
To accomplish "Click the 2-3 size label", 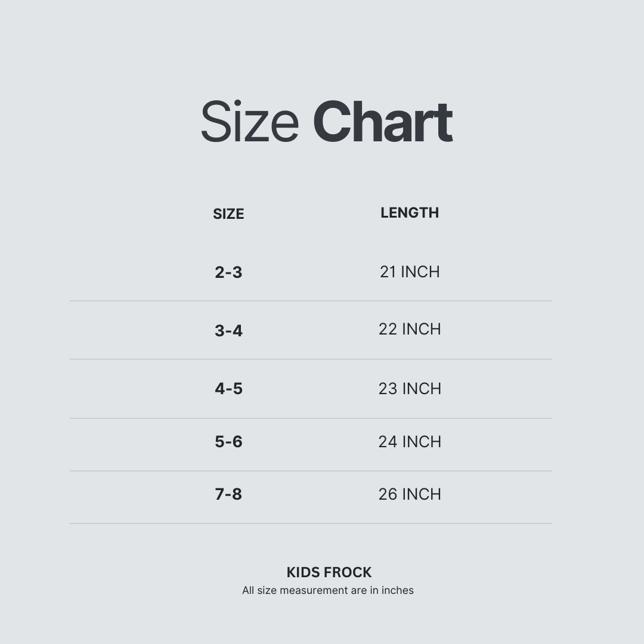I will (x=228, y=273).
